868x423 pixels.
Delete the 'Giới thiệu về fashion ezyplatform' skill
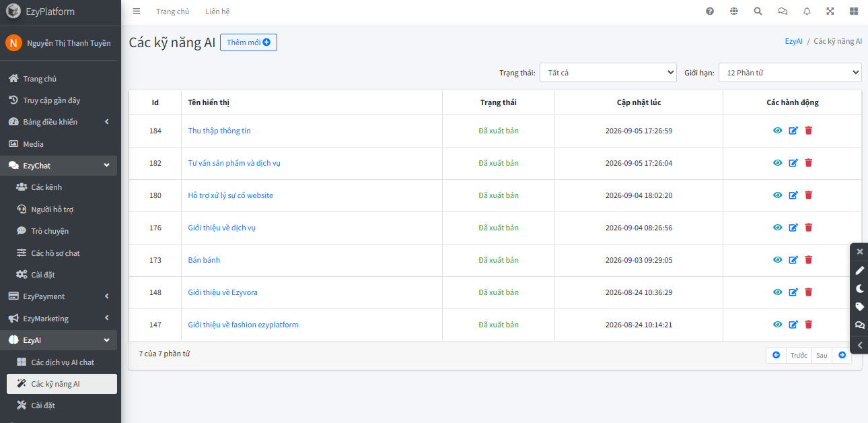tap(809, 325)
